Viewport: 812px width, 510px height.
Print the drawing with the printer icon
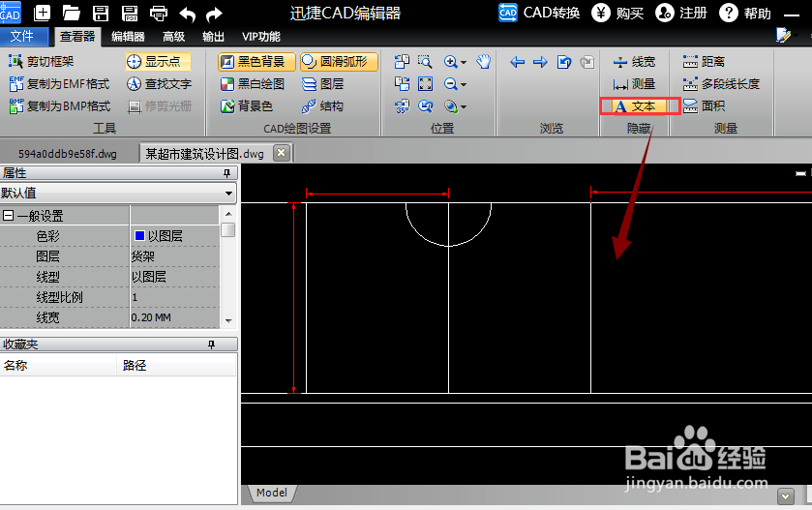[x=159, y=14]
